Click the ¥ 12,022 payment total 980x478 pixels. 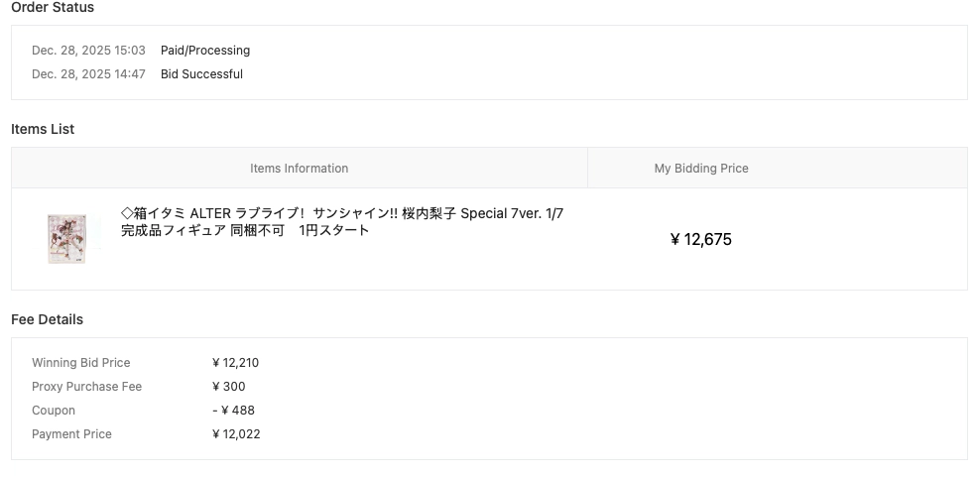tap(236, 434)
